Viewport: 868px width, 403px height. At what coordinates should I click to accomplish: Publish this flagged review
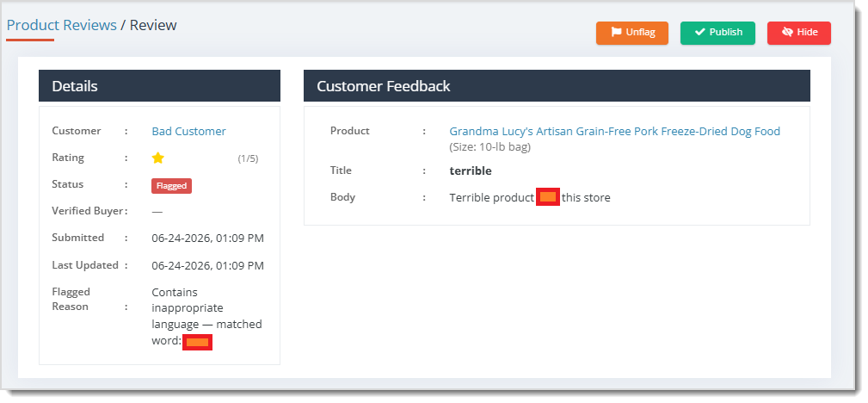click(x=717, y=33)
